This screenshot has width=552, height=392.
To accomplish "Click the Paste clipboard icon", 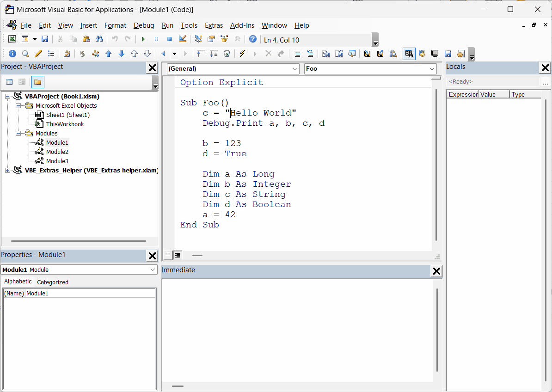I will click(86, 39).
